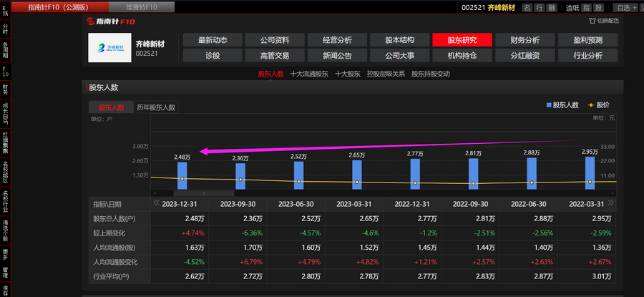
Task: Switch to 历年股东人数 chart tab
Action: point(156,107)
